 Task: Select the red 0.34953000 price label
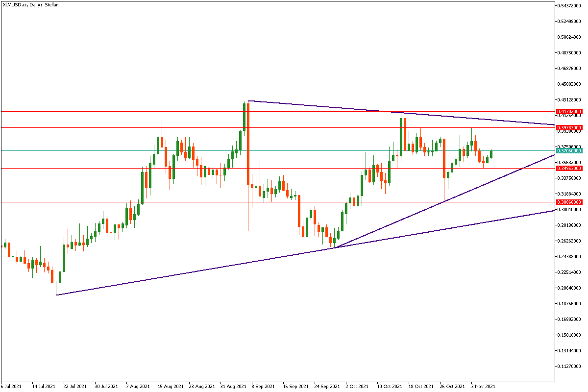point(569,168)
